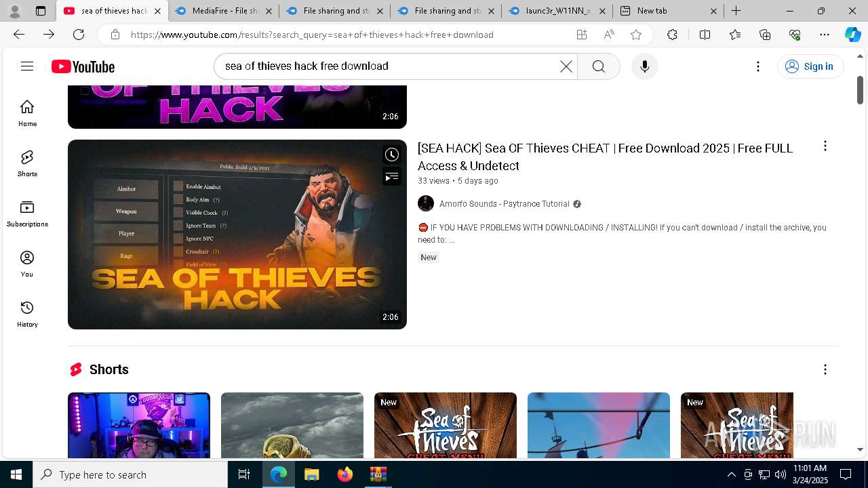The image size is (868, 488).
Task: Open the YouTube guide hamburger menu
Action: (27, 66)
